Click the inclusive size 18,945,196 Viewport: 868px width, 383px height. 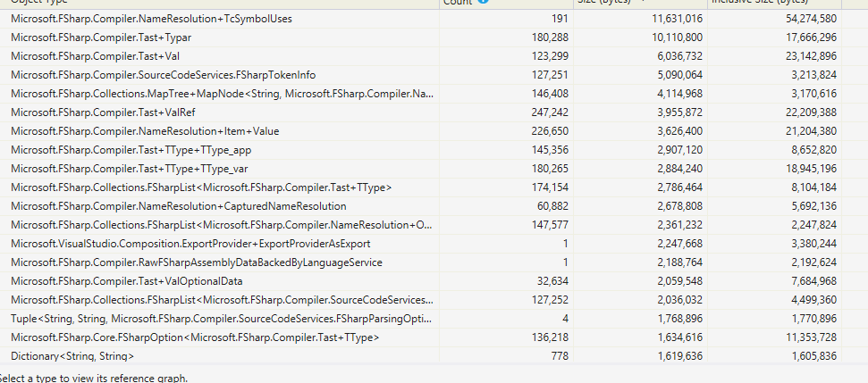click(x=811, y=169)
